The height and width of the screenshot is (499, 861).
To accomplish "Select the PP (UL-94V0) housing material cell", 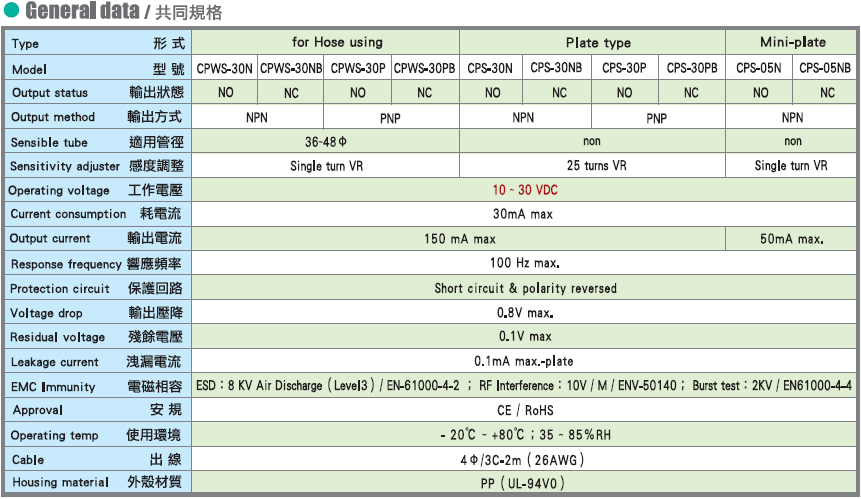I will point(525,483).
